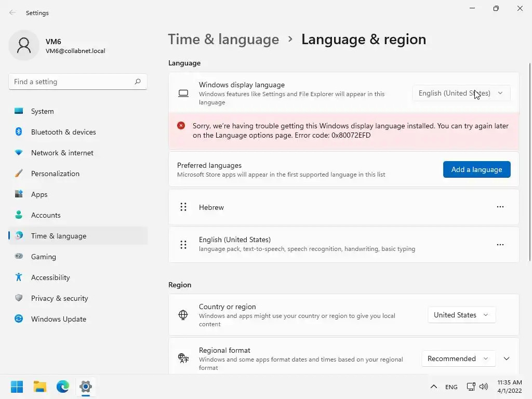Show hidden tray icons chevron
The width and height of the screenshot is (532, 399).
click(434, 387)
